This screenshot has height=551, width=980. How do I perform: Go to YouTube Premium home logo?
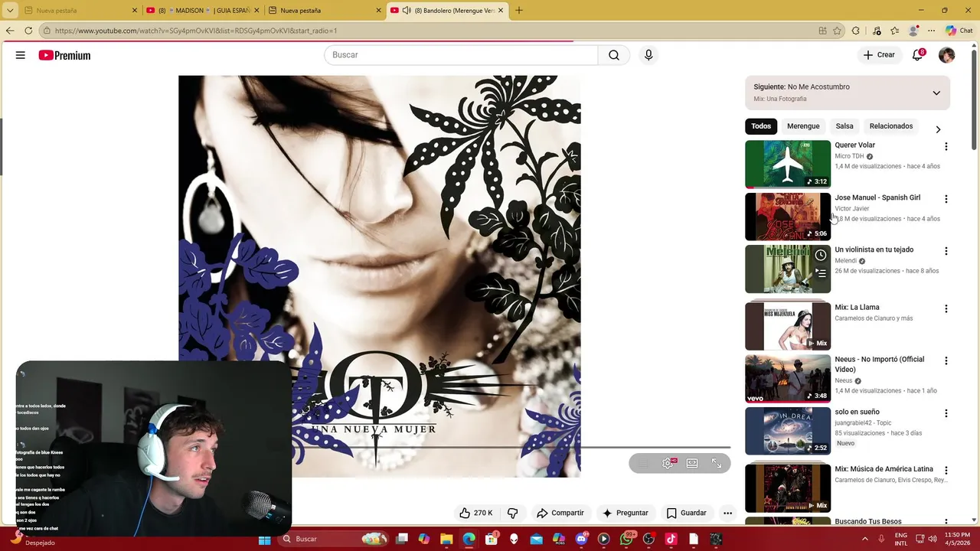[x=64, y=55]
